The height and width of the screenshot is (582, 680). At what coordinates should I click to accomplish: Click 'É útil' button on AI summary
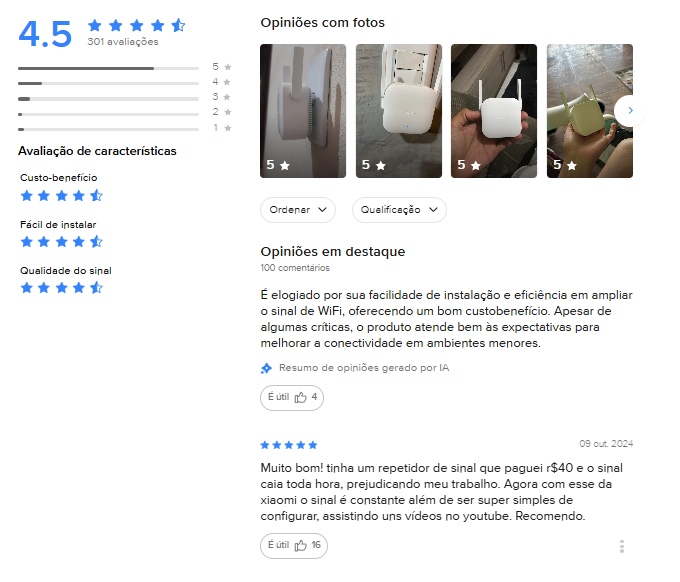click(x=292, y=398)
